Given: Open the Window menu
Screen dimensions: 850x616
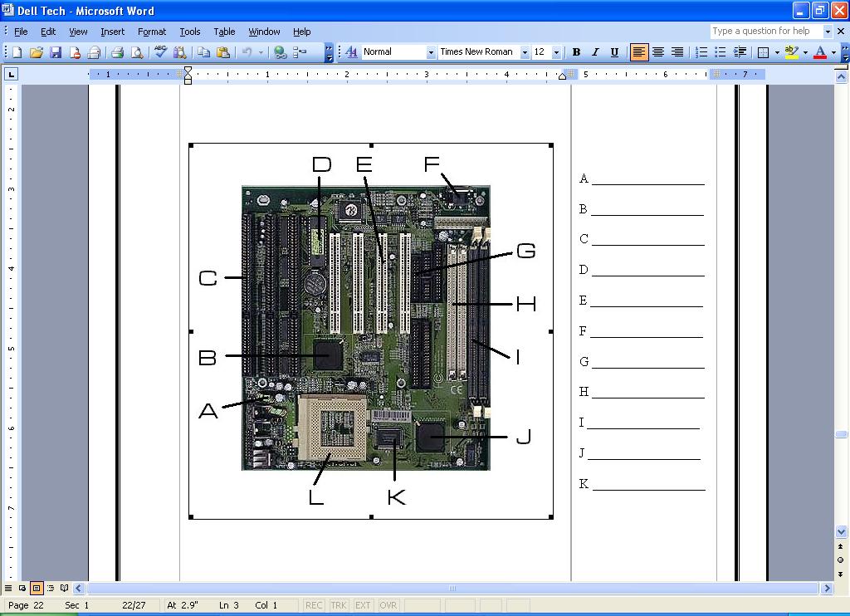Looking at the screenshot, I should [x=264, y=32].
